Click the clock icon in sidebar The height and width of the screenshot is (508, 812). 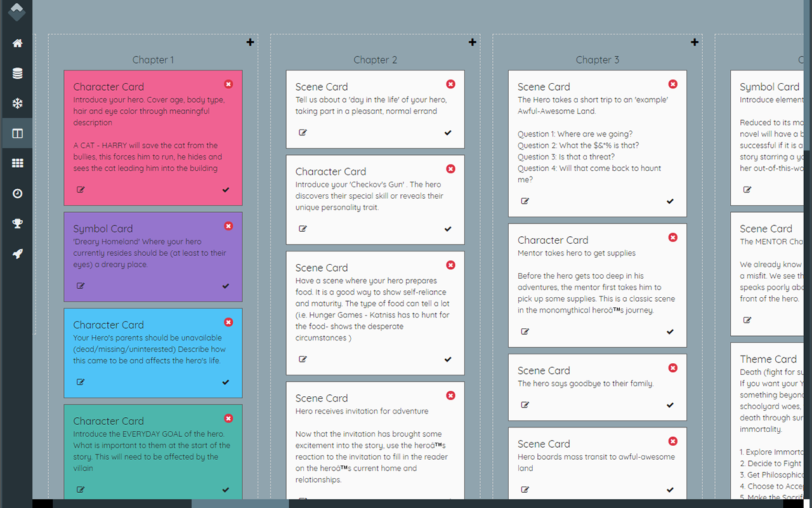click(x=17, y=194)
